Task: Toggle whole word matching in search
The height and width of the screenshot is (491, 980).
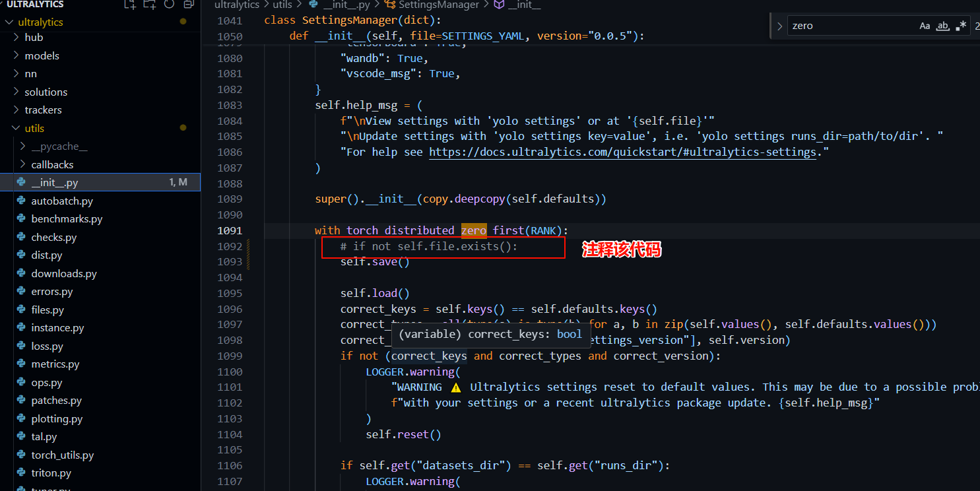Action: pyautogui.click(x=942, y=25)
